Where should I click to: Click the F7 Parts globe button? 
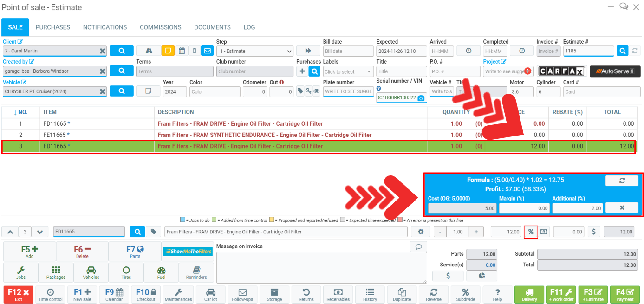(x=135, y=252)
